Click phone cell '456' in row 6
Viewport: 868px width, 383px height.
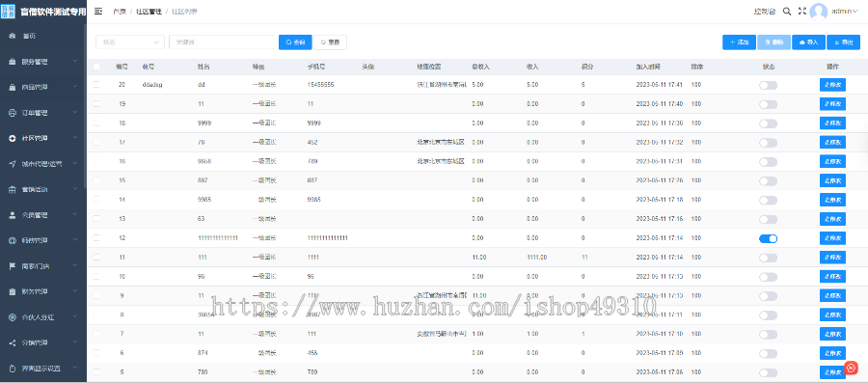(x=312, y=353)
